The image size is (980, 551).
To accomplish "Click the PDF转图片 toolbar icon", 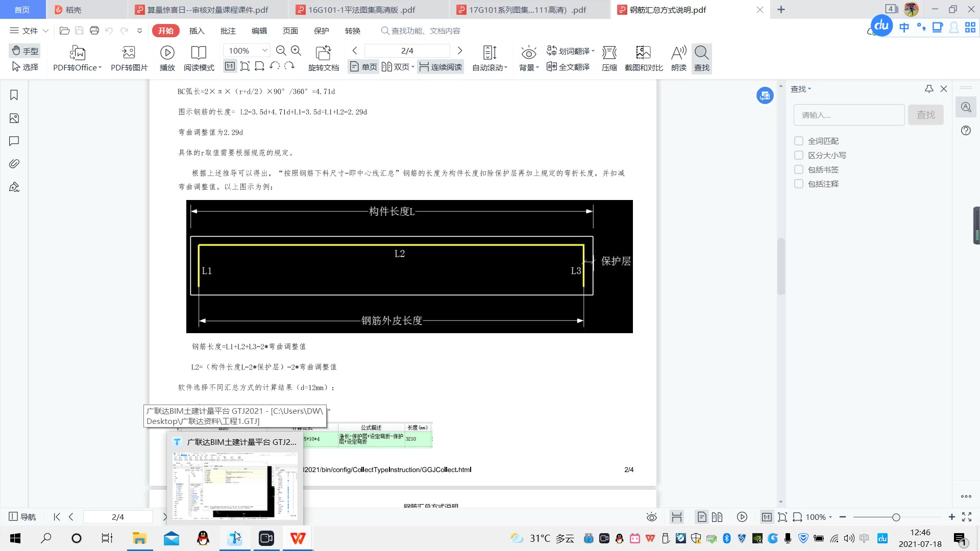I will pos(129,53).
